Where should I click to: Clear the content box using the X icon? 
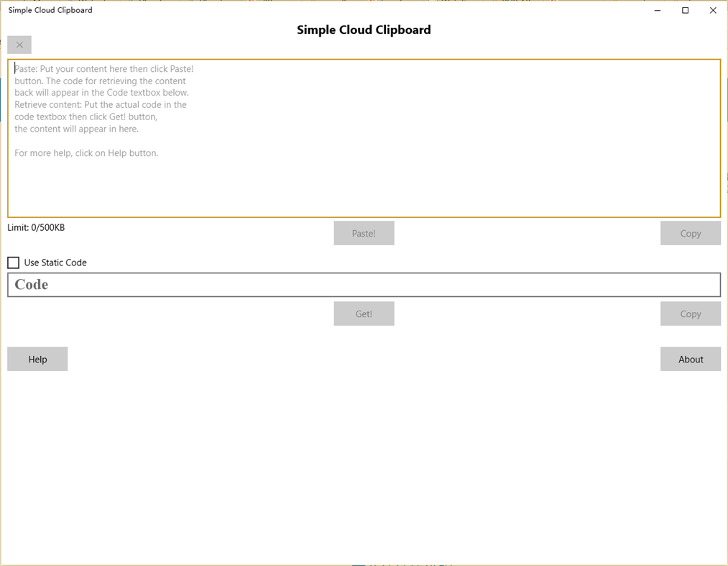tap(19, 45)
